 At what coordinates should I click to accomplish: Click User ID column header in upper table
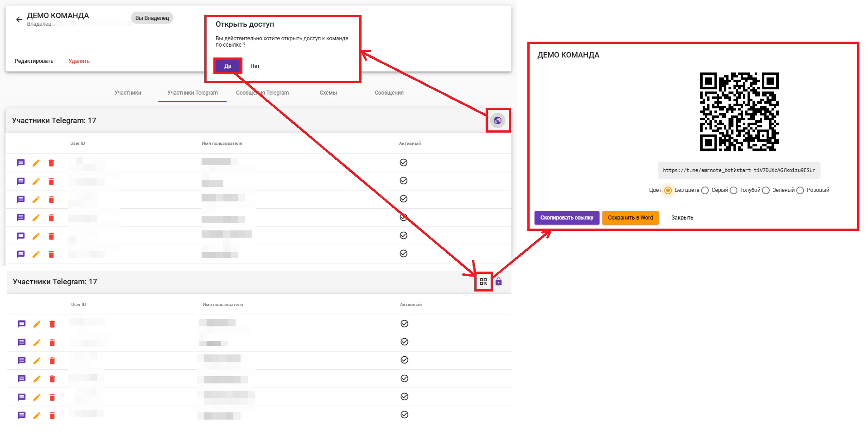pos(77,143)
